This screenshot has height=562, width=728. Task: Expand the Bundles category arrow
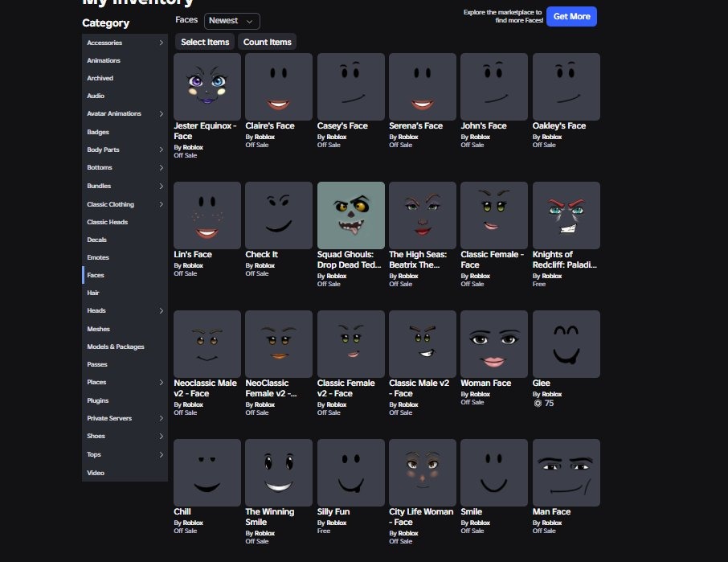click(x=161, y=186)
